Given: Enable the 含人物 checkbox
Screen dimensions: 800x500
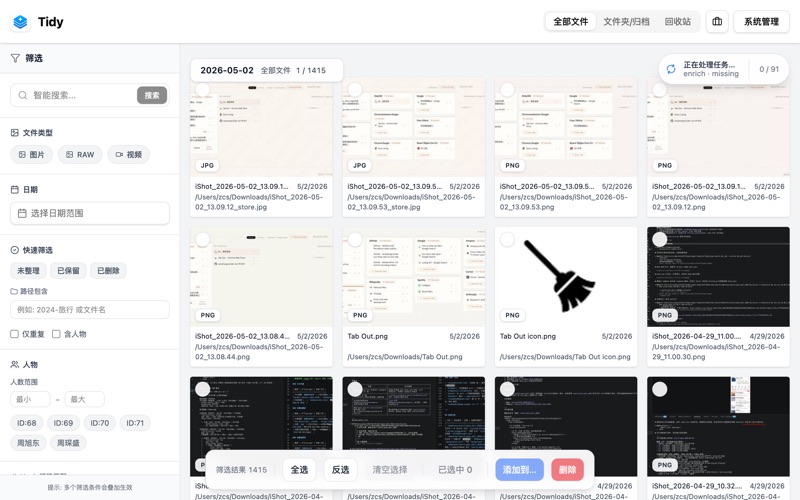Looking at the screenshot, I should (x=56, y=334).
